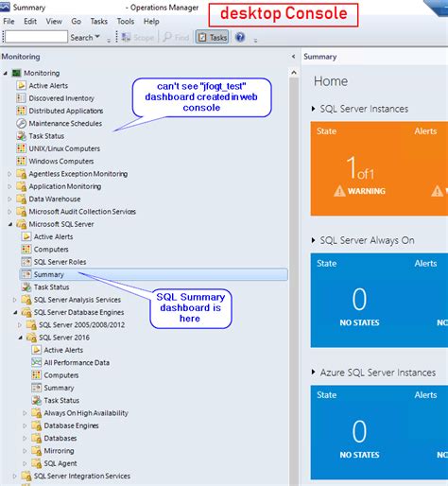Click the SQL Server Instances orange state tile
This screenshot has height=486, width=448.
coord(379,168)
